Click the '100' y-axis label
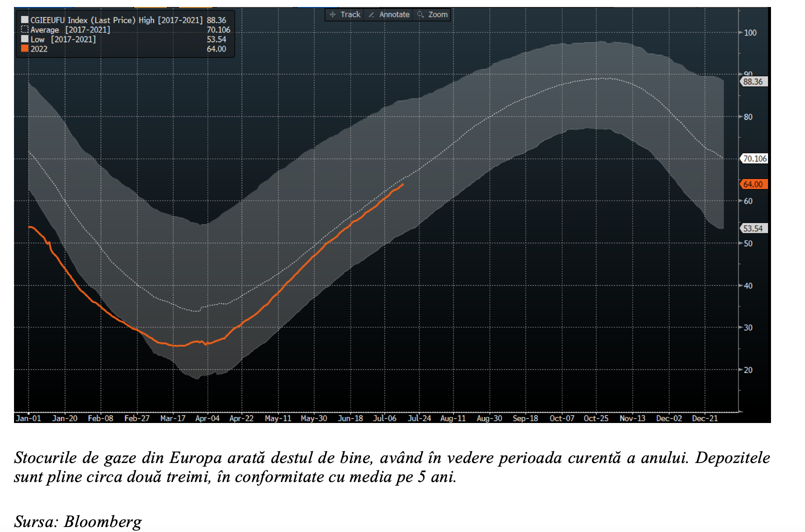 pos(750,32)
